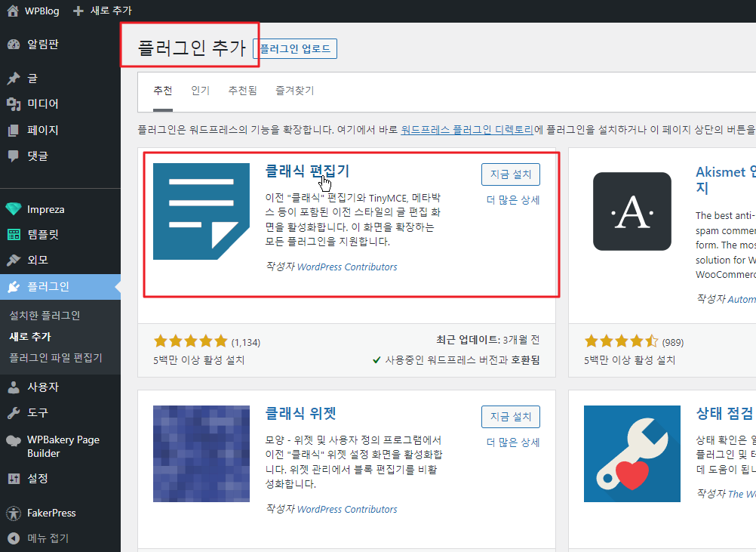
Task: Click the 페이지 pages icon
Action: (14, 130)
